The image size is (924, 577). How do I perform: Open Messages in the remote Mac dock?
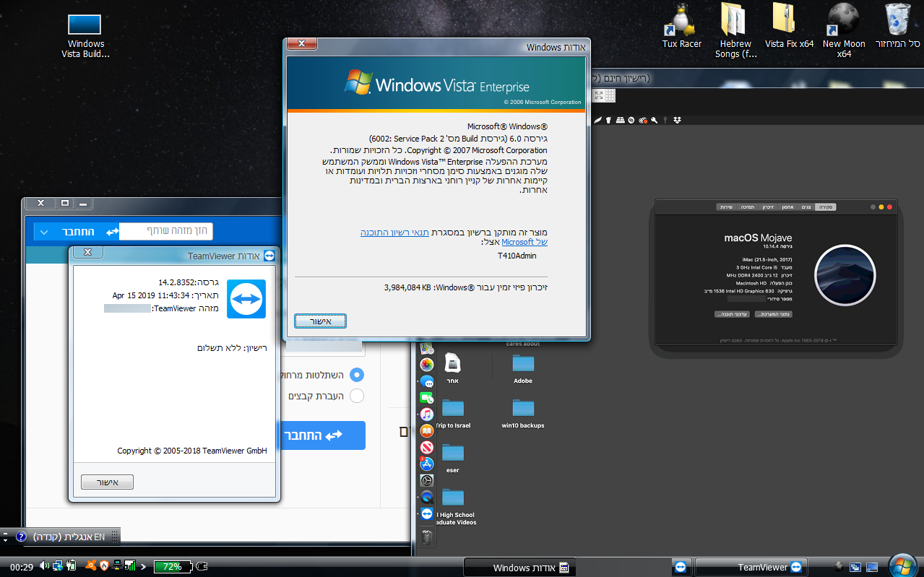[x=426, y=381]
